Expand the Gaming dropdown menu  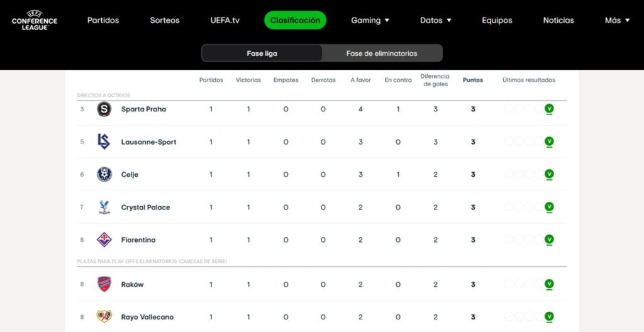(370, 20)
